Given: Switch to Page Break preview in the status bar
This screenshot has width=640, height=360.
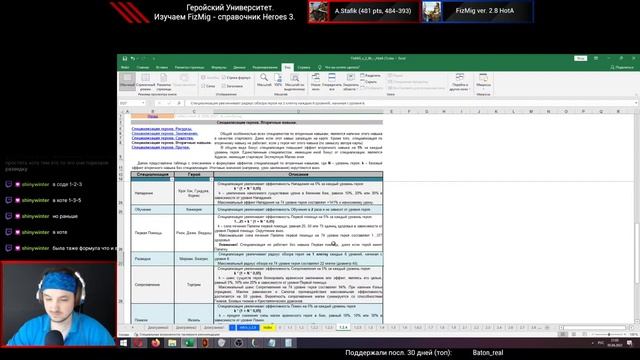Looking at the screenshot, I should pyautogui.click(x=584, y=334).
